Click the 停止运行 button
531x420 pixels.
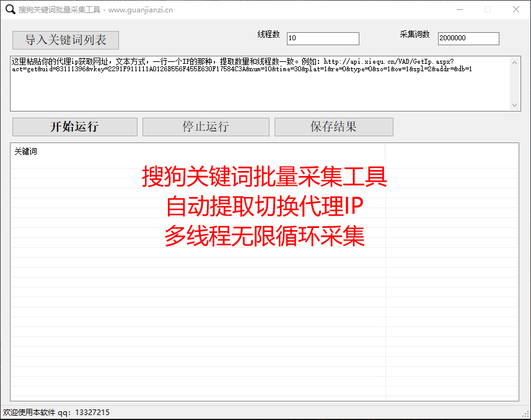pos(206,127)
